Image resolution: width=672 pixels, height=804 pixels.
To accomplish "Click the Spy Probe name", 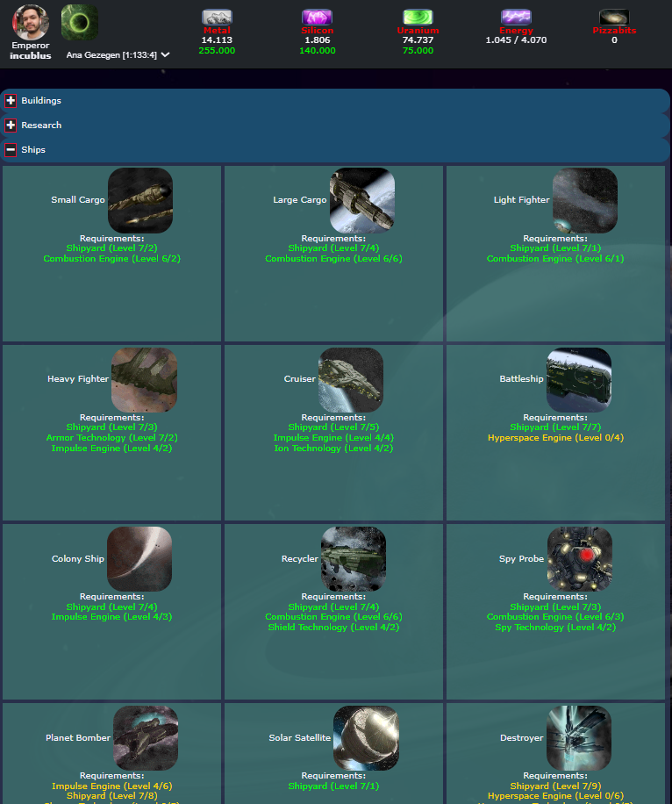I will coord(521,559).
